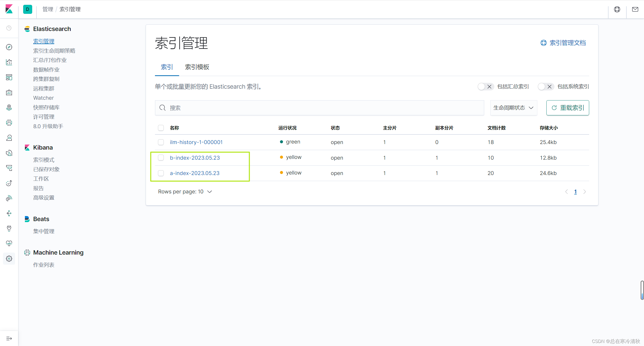Open Watcher in the menu
Image resolution: width=644 pixels, height=346 pixels.
43,98
